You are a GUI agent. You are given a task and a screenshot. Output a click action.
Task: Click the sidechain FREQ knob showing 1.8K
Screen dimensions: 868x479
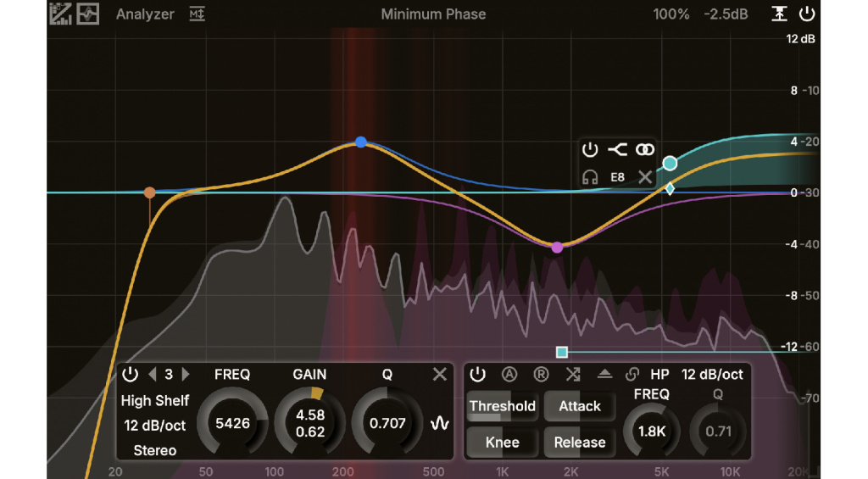pyautogui.click(x=652, y=431)
